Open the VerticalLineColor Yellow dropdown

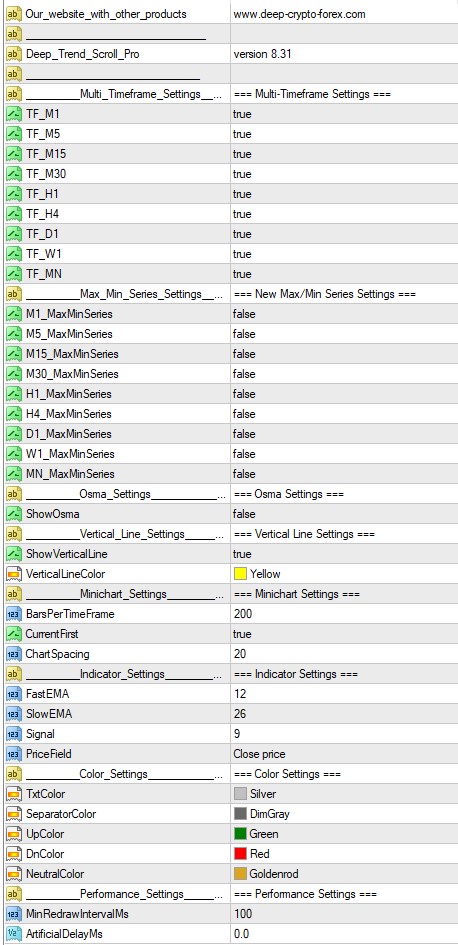pos(344,574)
